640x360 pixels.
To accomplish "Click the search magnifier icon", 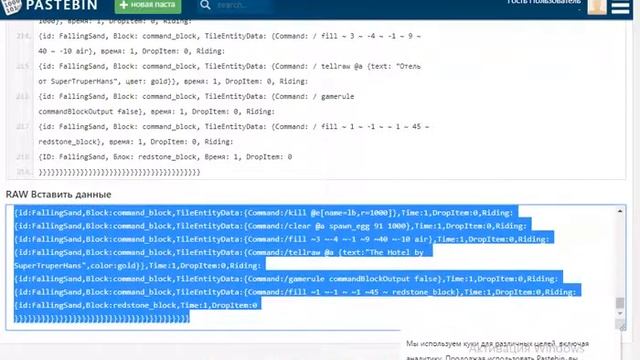I will [205, 5].
